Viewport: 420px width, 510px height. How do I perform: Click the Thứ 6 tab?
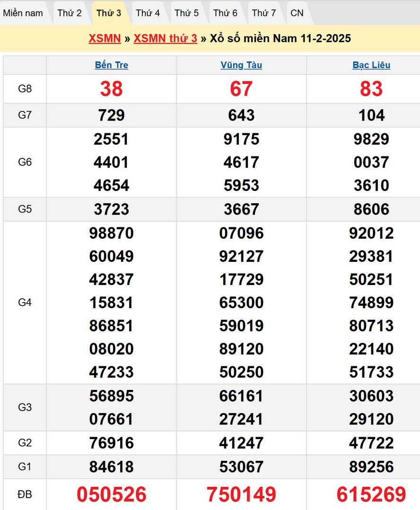point(225,13)
